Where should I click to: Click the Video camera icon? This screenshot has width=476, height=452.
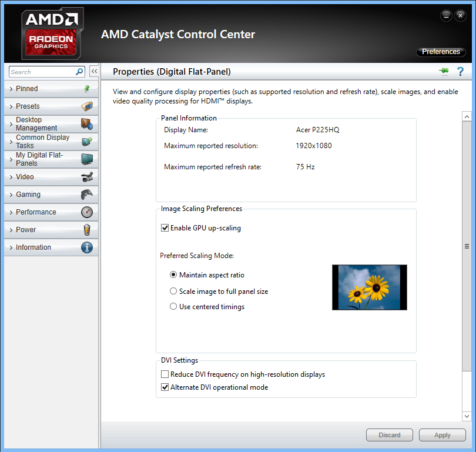(87, 177)
